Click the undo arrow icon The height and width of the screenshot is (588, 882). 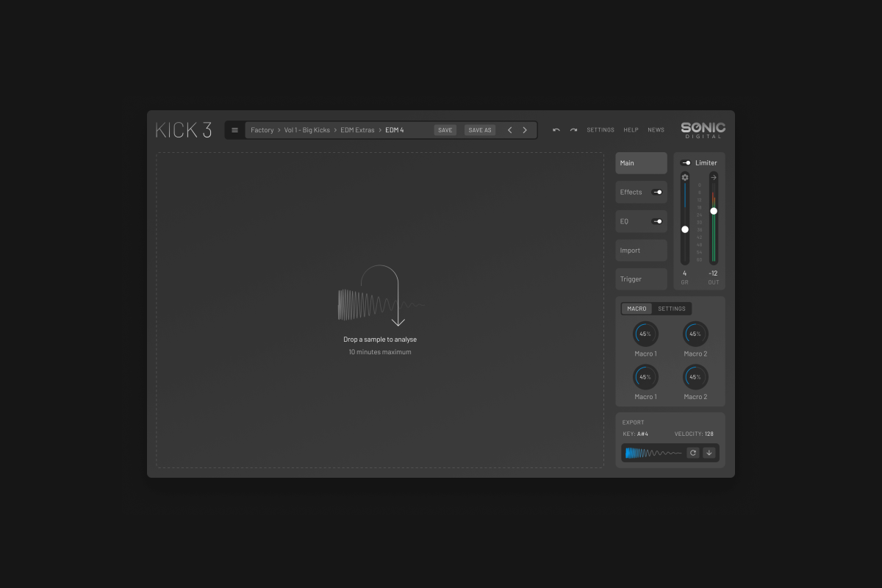[x=556, y=130]
